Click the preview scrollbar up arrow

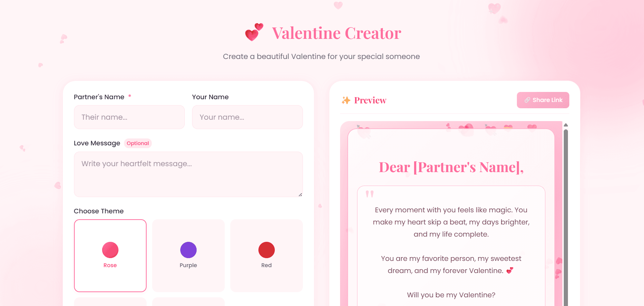[565, 125]
